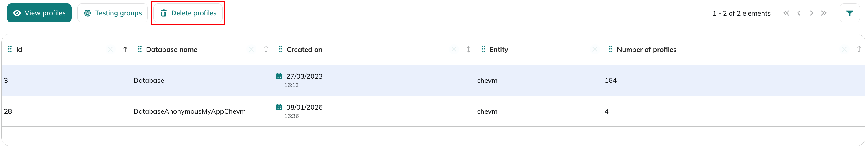This screenshot has height=148, width=868.
Task: Toggle ascending sort on Id column
Action: [x=125, y=49]
